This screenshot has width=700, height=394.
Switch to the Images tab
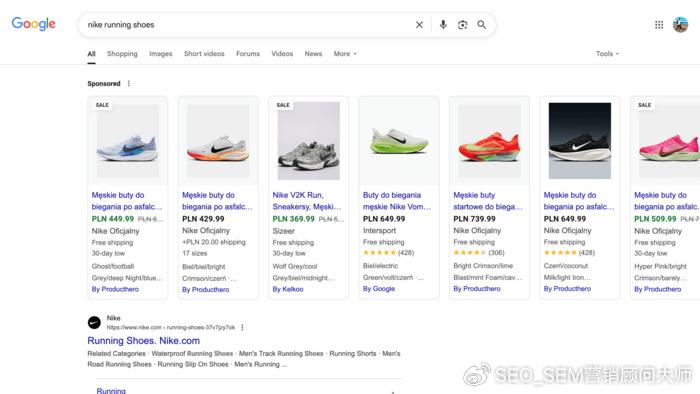coord(161,54)
